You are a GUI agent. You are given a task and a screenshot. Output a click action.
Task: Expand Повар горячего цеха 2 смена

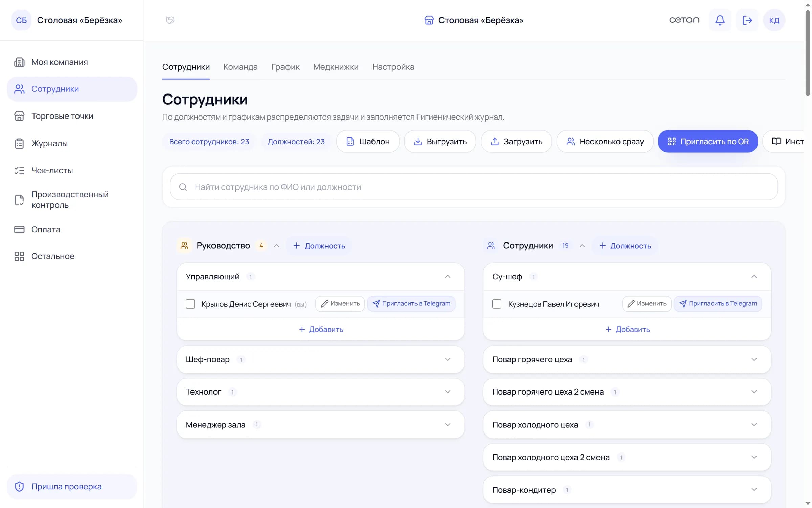tap(754, 392)
